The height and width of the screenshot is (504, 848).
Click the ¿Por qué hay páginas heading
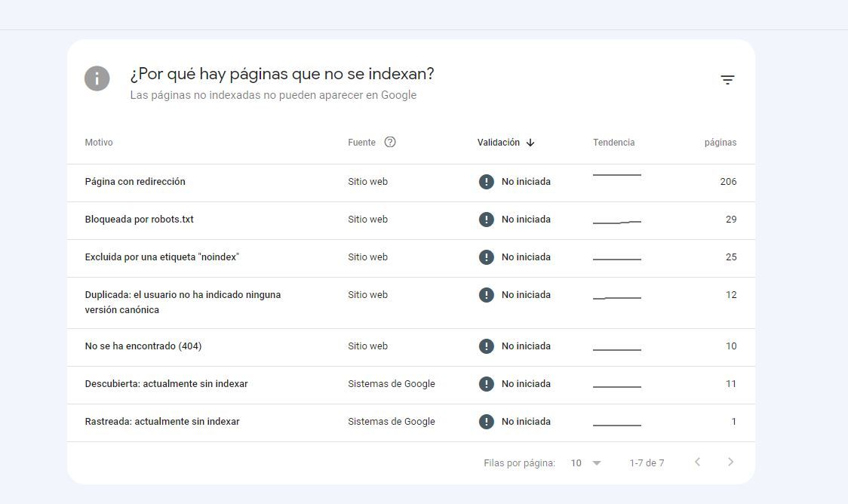(282, 74)
